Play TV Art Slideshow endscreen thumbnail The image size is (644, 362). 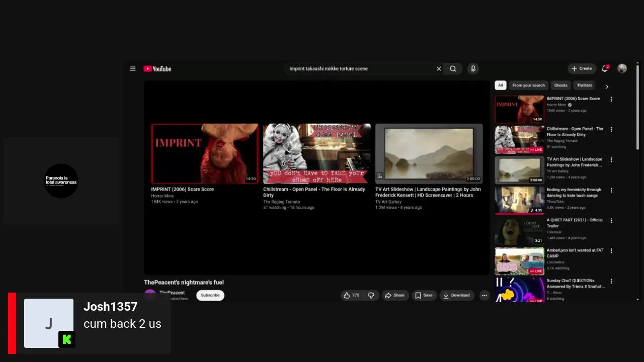[x=429, y=154]
